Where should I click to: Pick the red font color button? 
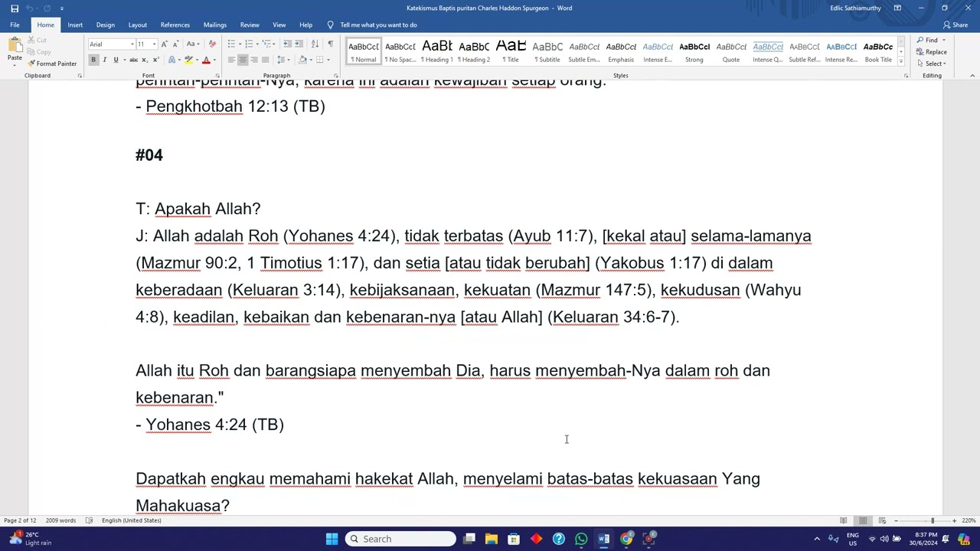(206, 60)
